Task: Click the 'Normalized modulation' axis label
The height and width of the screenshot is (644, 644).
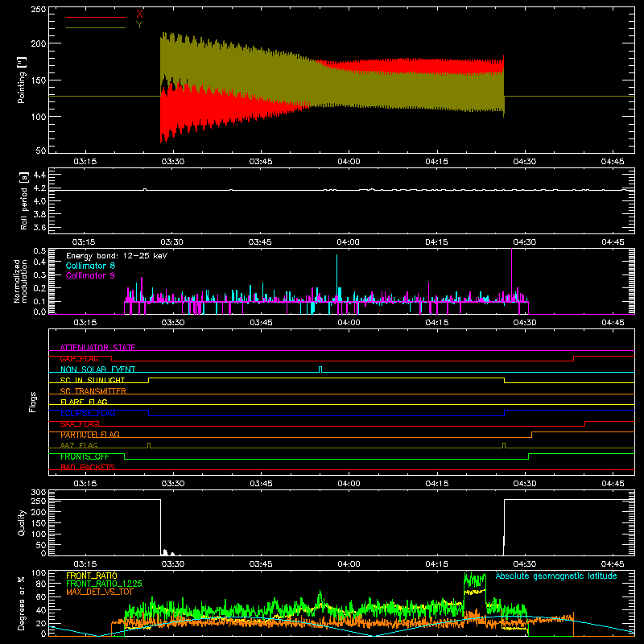Action: 21,281
